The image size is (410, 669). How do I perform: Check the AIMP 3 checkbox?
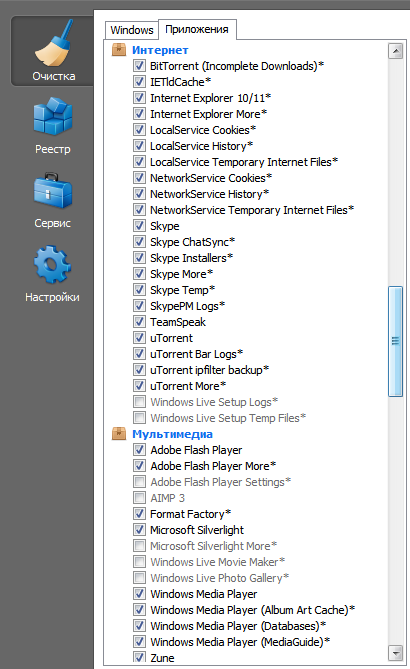pyautogui.click(x=139, y=497)
